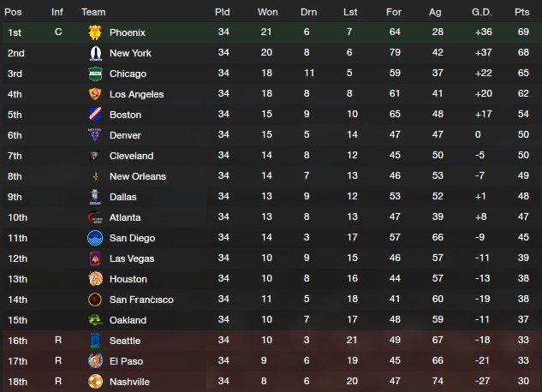The image size is (542, 392).
Task: Click the New York club badge
Action: (95, 53)
